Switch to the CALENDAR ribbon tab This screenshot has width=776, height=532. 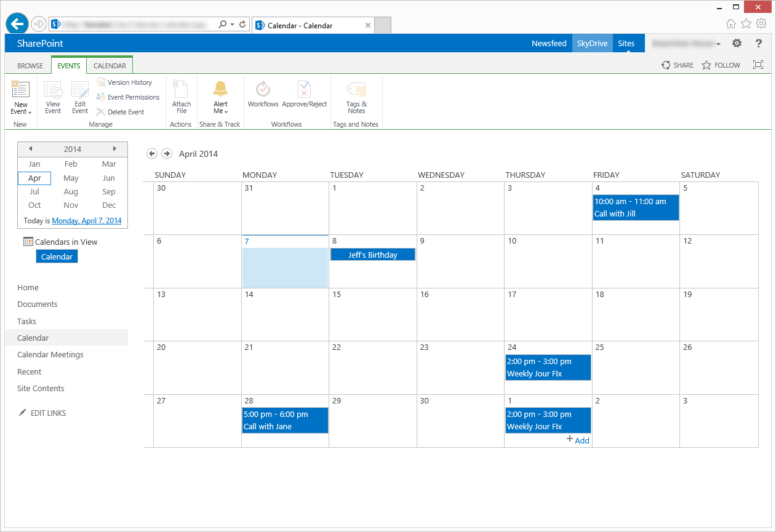click(x=110, y=66)
